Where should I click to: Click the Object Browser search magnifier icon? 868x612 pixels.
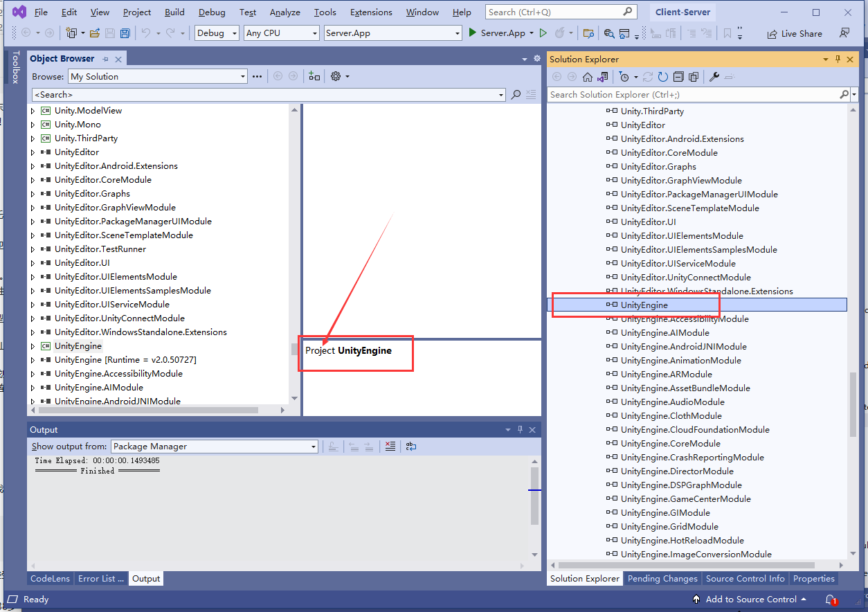pyautogui.click(x=516, y=95)
